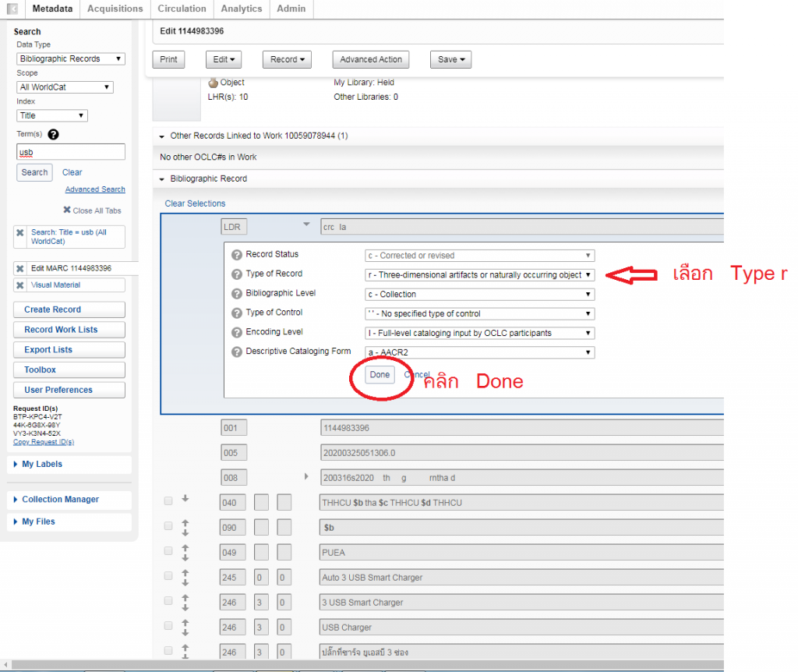Tick the 'USB Charger' row checkbox
The image size is (798, 672).
[168, 626]
